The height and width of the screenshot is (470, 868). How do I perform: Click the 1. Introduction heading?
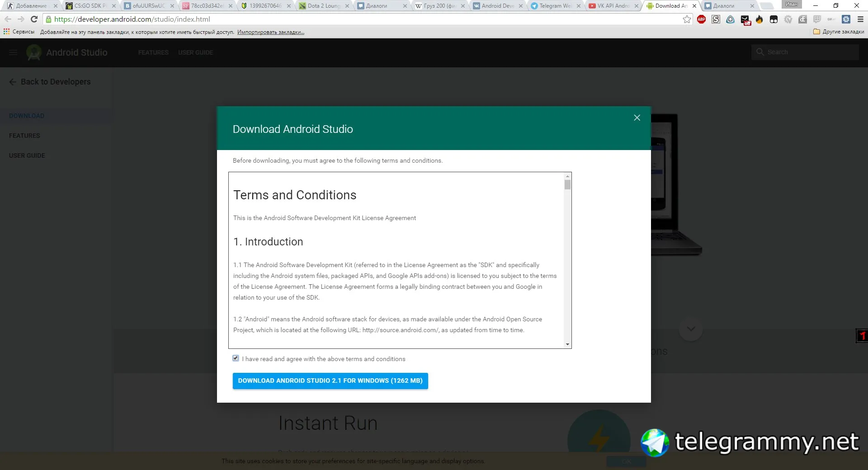268,242
